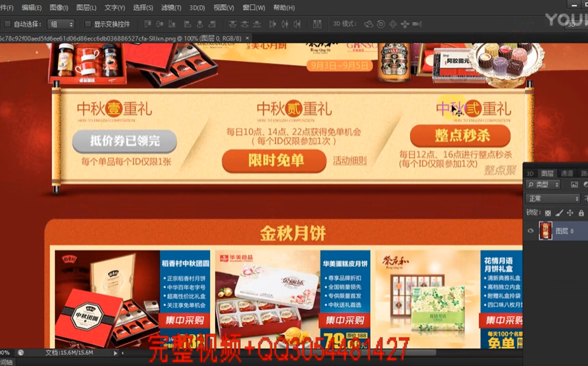The image size is (588, 366).
Task: Click the 限时免单 button on canvas
Action: tap(274, 160)
